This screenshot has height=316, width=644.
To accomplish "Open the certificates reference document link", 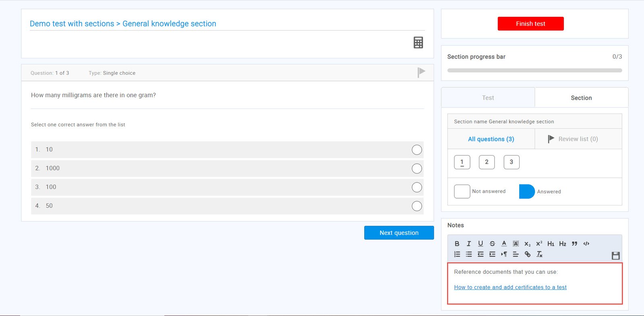I will pyautogui.click(x=510, y=287).
